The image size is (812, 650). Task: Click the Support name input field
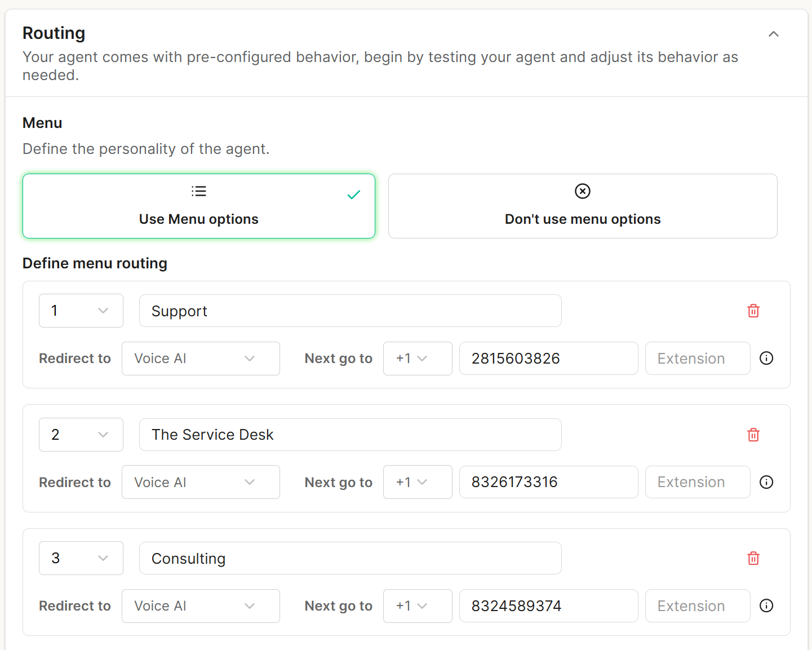pyautogui.click(x=350, y=311)
